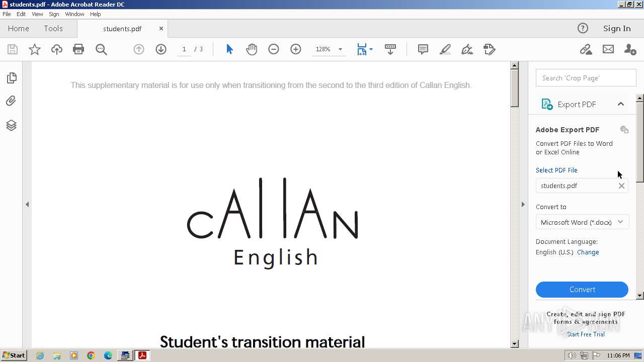
Task: Go to next page arrow
Action: coord(161,49)
